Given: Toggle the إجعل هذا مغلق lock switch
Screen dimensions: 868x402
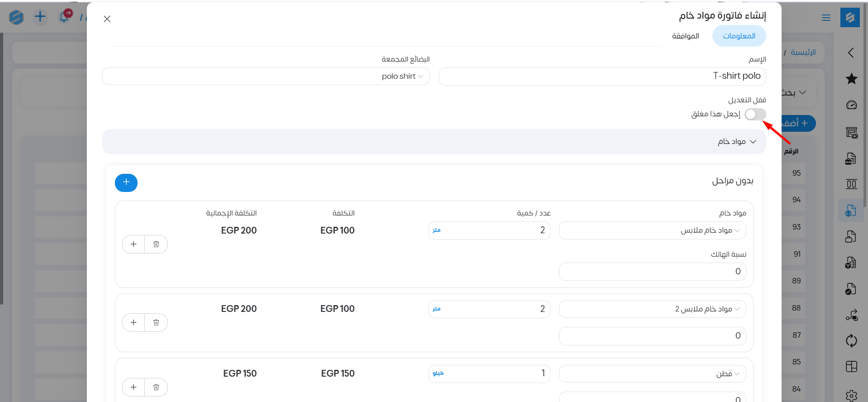Looking at the screenshot, I should point(755,115).
